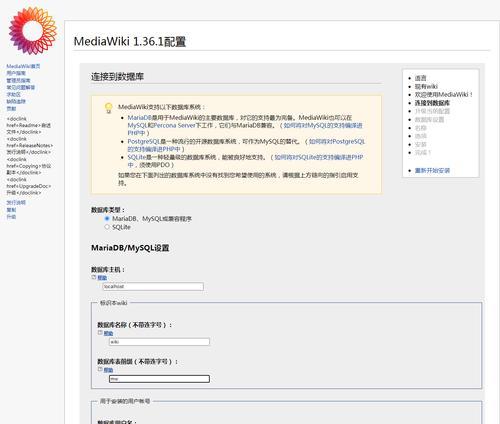Viewport: 500px width, 424px height.
Task: Click the 语言 step in installer progress list
Action: [x=421, y=78]
